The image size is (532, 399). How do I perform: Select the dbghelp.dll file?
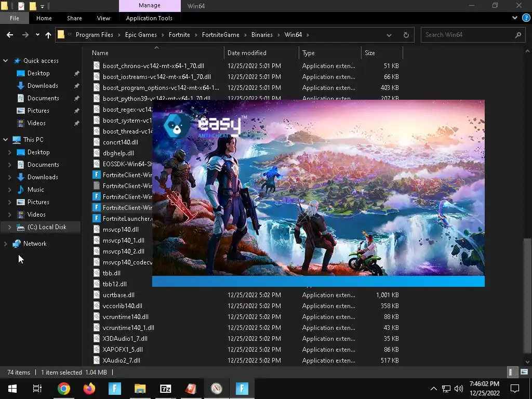118,153
